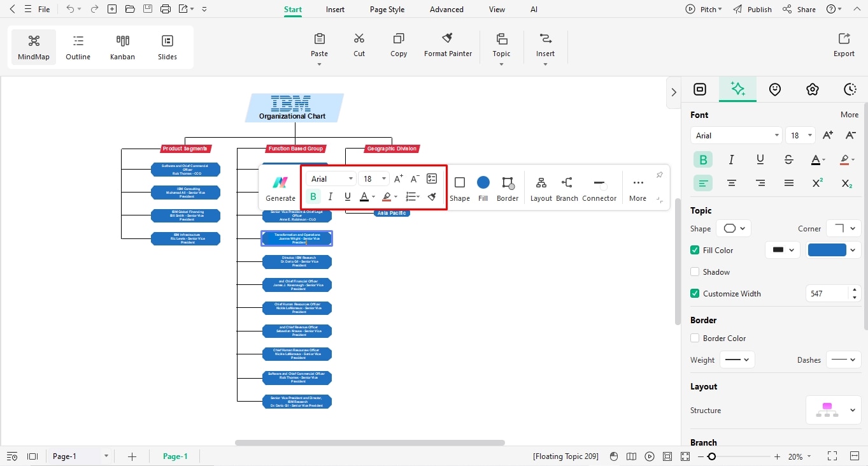
Task: Enable the Shadow checkbox
Action: (695, 272)
